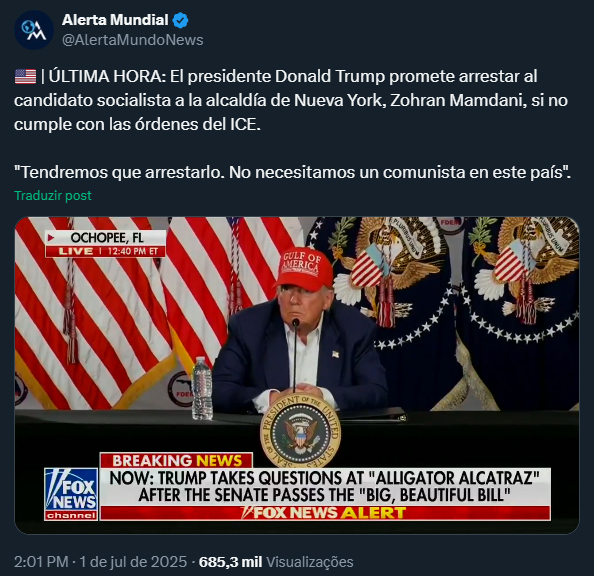The width and height of the screenshot is (594, 576).
Task: Click the water bottle on the table
Action: [202, 388]
